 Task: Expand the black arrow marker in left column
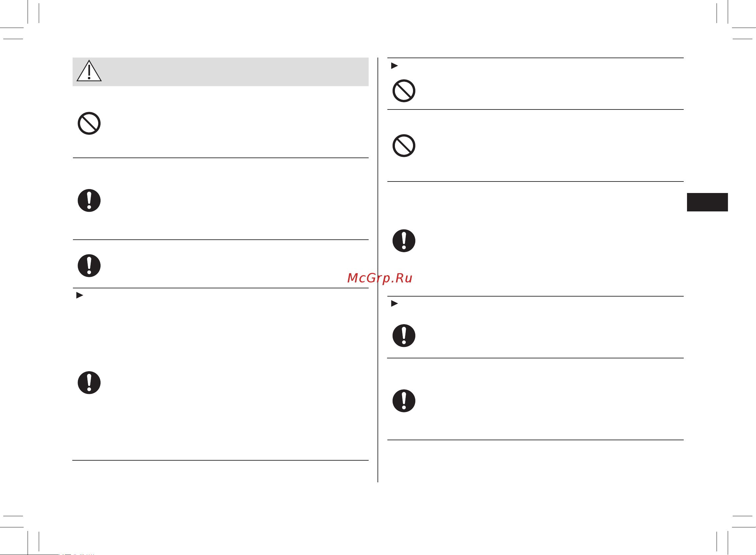coord(80,295)
